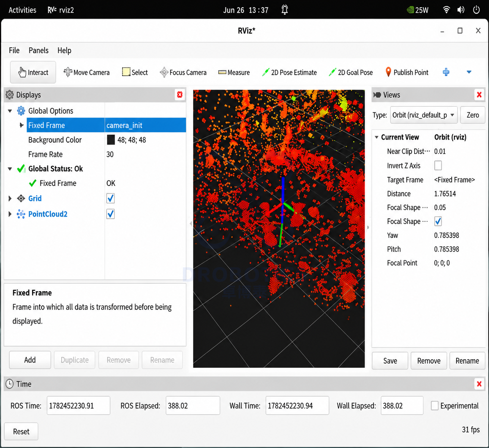The image size is (489, 448).
Task: Click the Views panel camera icon
Action: coord(377,95)
